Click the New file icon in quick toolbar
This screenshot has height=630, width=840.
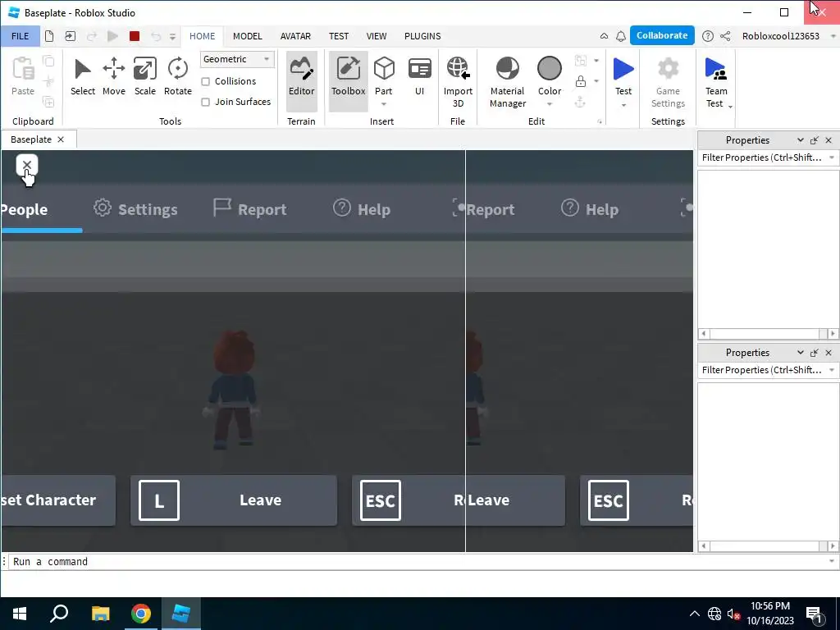49,36
